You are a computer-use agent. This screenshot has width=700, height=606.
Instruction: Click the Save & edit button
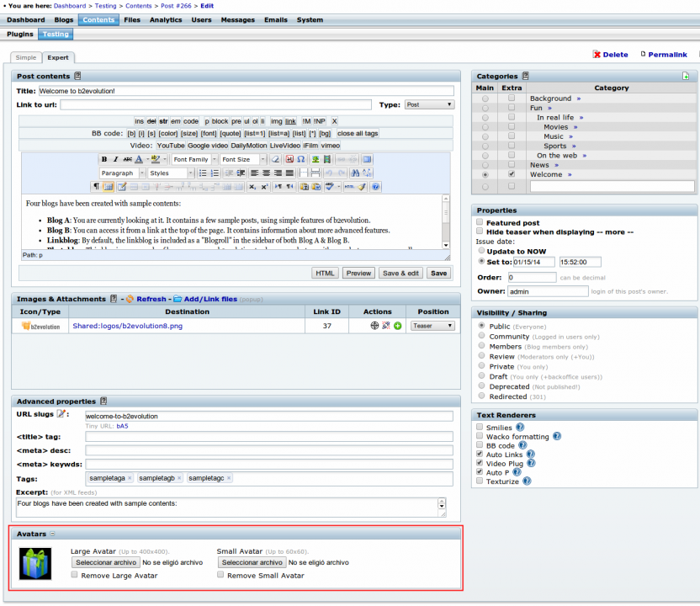click(400, 274)
